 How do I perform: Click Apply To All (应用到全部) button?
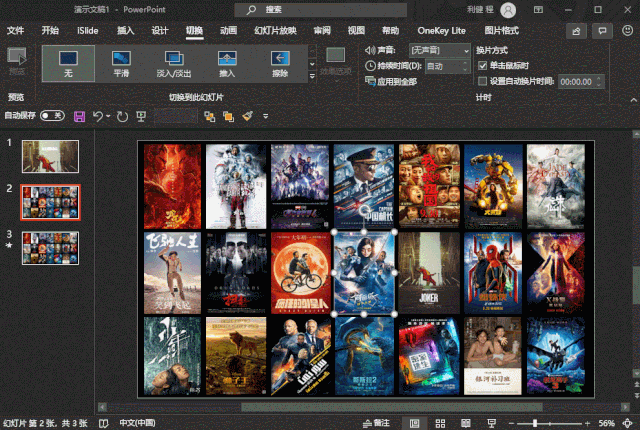(x=391, y=82)
